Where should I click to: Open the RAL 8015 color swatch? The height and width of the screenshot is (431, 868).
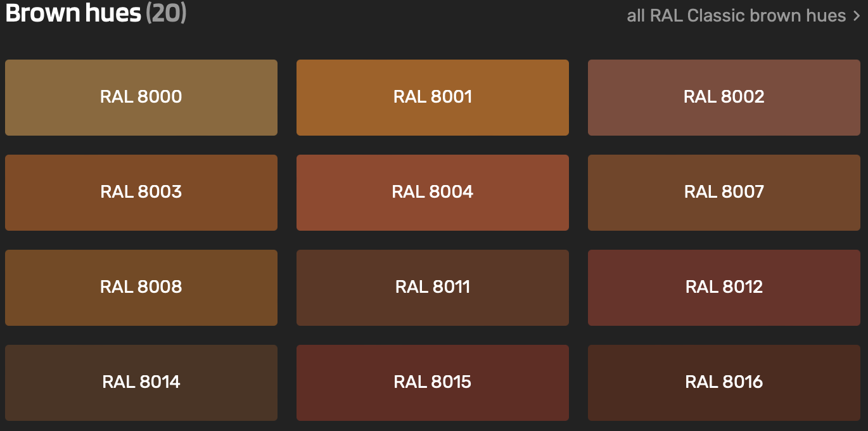point(432,383)
